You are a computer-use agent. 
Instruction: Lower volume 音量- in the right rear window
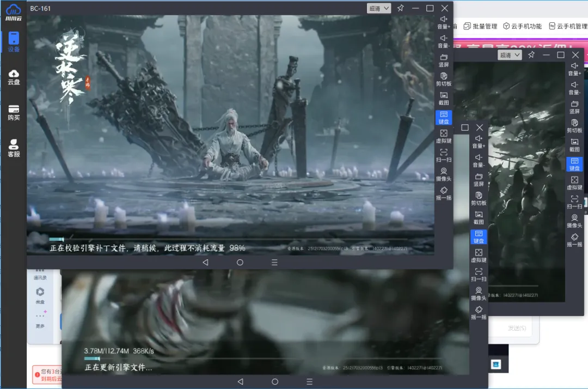[x=574, y=88]
